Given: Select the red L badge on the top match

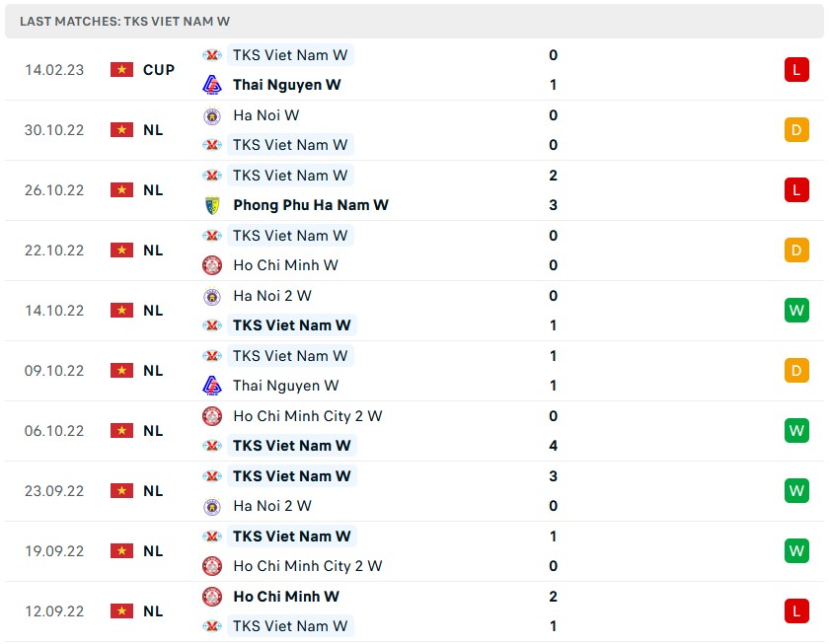Looking at the screenshot, I should pyautogui.click(x=796, y=69).
